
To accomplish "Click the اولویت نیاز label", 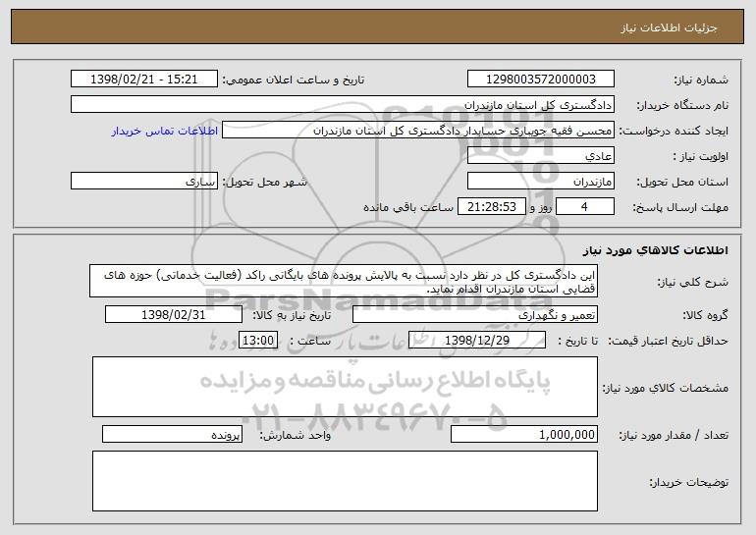I will [x=701, y=156].
